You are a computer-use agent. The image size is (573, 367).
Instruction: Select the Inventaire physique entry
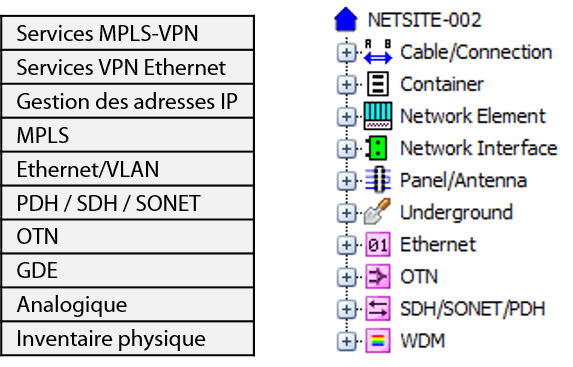point(128,338)
